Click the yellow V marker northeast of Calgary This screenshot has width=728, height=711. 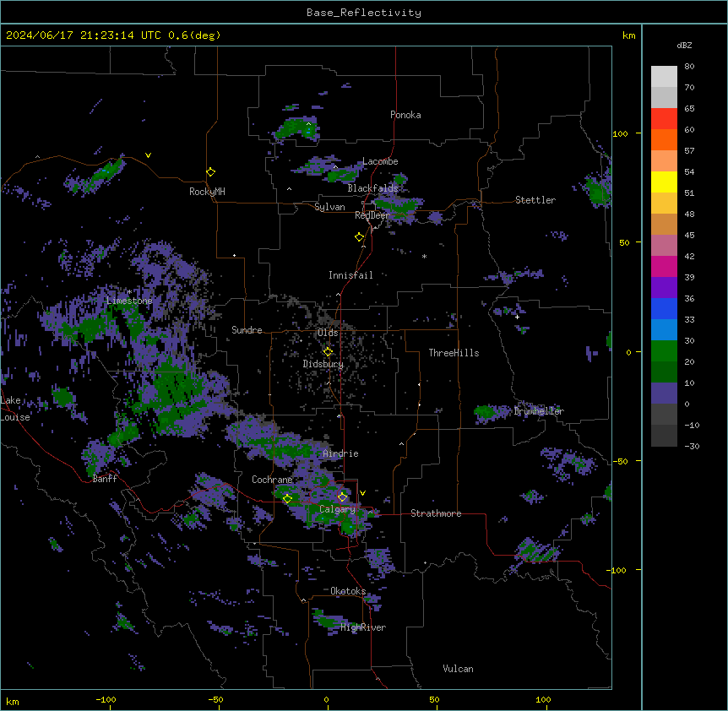(x=362, y=493)
